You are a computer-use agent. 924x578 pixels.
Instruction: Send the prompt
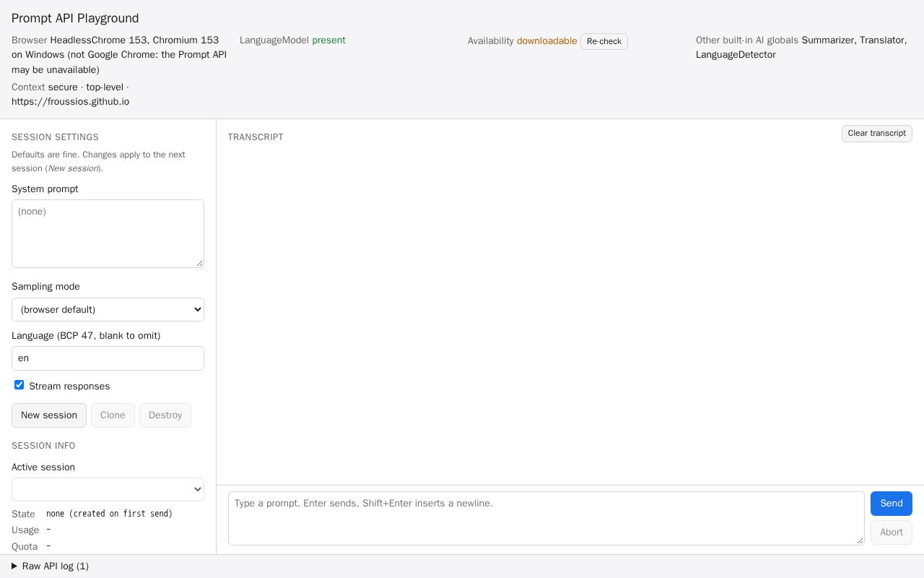(x=891, y=504)
